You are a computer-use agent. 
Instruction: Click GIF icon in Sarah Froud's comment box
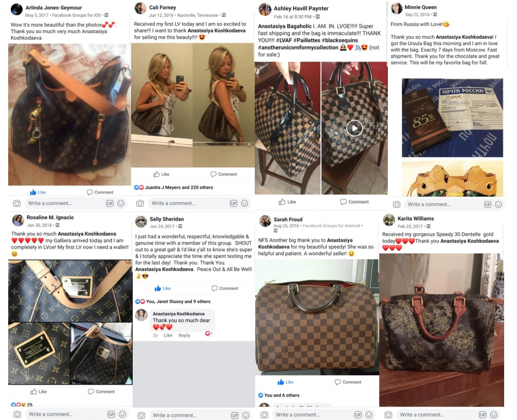pos(358,415)
